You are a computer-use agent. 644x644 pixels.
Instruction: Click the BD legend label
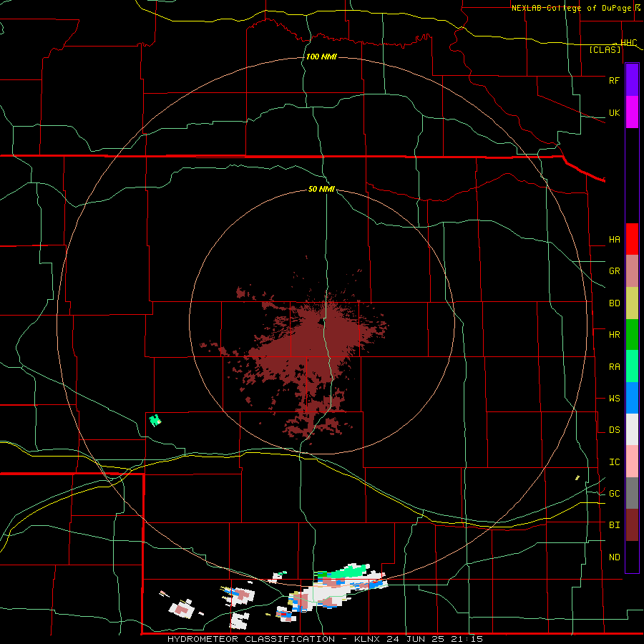coord(614,303)
